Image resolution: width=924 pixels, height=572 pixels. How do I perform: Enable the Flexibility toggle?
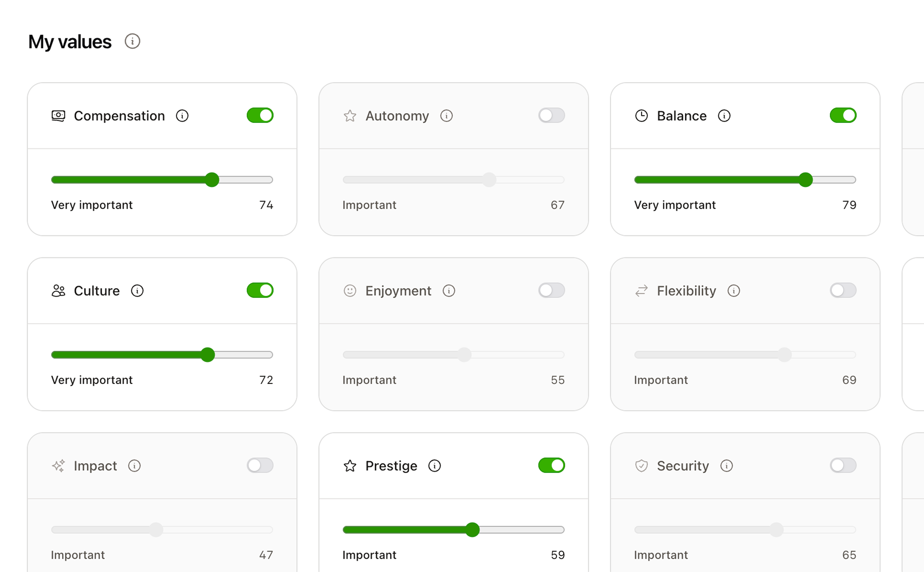(x=843, y=290)
